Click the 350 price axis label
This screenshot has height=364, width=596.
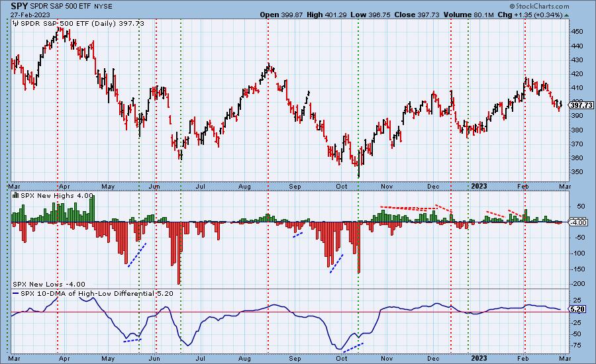tap(577, 171)
